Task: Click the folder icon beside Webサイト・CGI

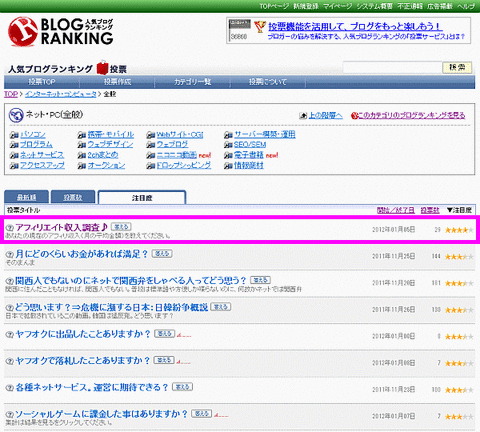Action: [151, 135]
